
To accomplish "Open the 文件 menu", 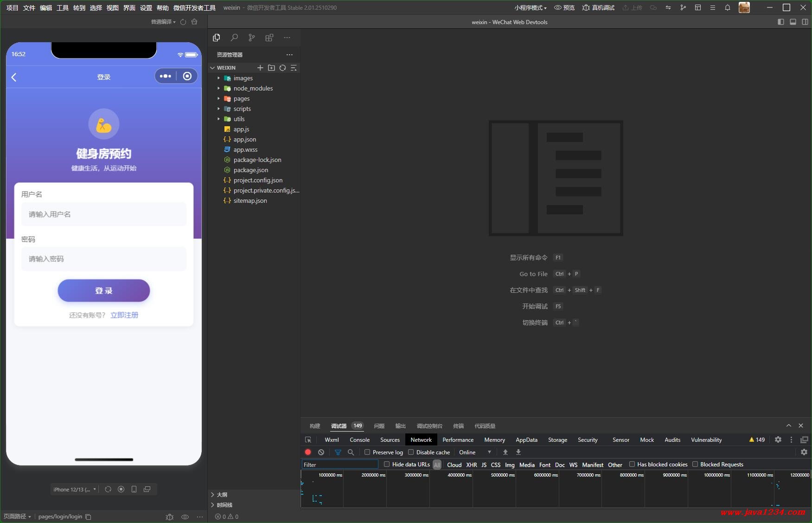I will pyautogui.click(x=29, y=7).
